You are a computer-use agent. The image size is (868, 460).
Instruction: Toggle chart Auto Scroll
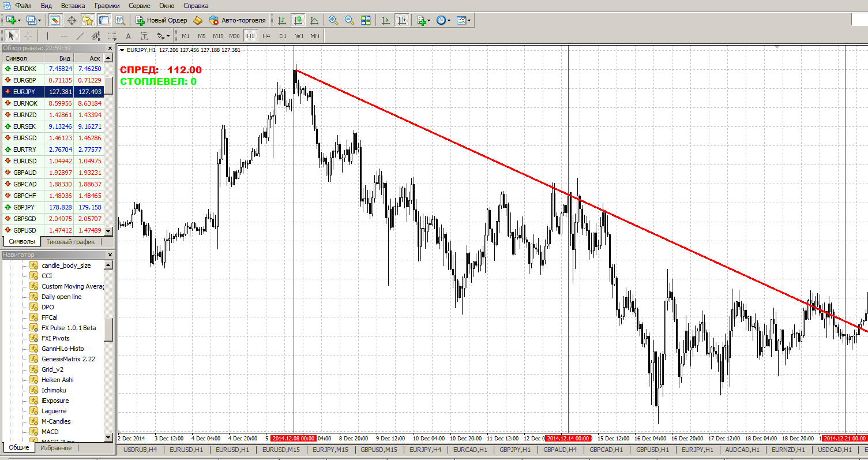point(386,20)
